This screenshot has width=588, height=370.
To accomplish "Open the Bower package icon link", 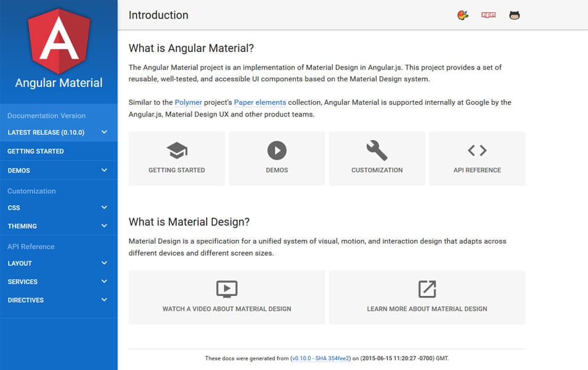I will coord(463,15).
